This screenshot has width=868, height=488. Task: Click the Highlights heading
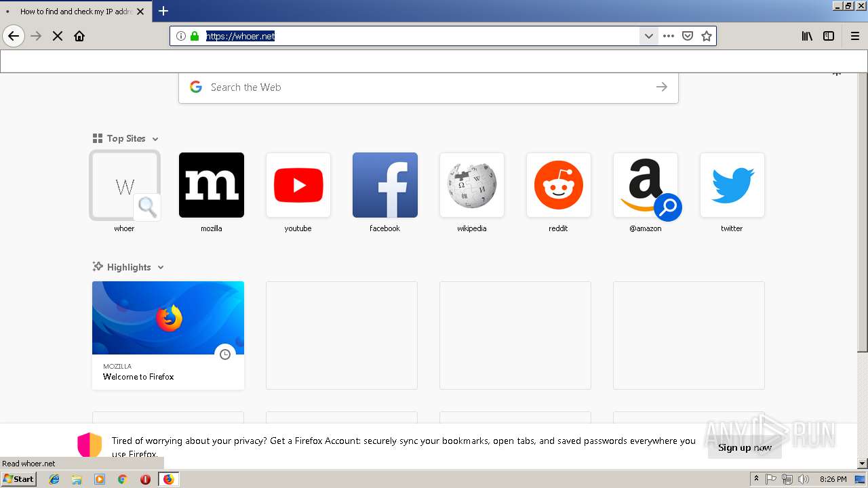[x=129, y=267]
